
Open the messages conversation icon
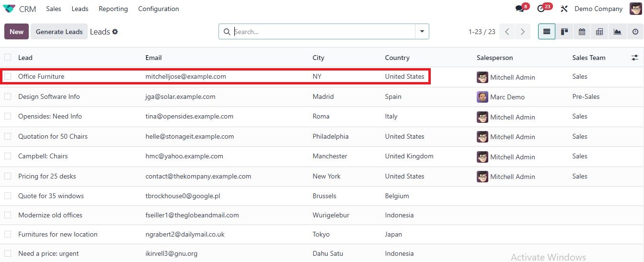tap(519, 9)
